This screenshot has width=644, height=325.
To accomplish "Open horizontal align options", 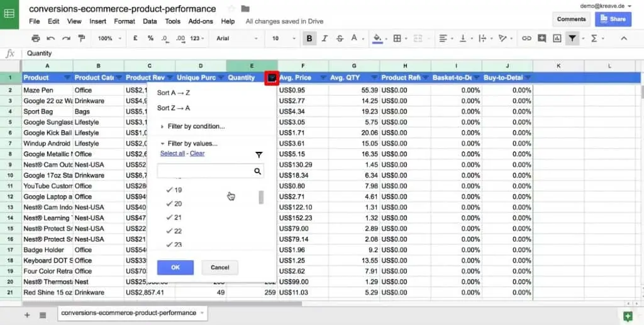I will point(443,38).
